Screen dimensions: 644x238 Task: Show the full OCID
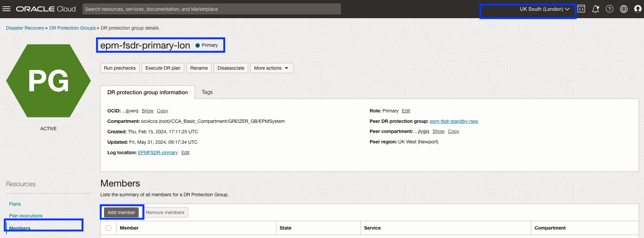click(x=147, y=111)
